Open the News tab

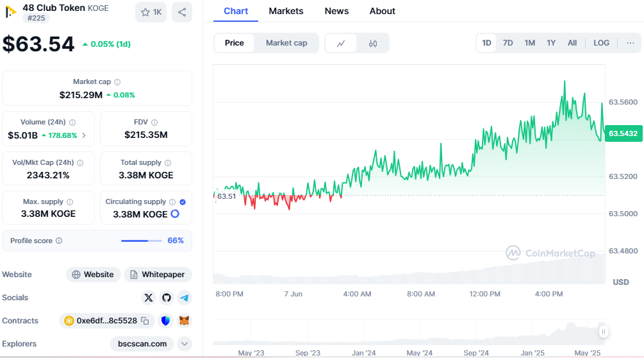click(336, 11)
